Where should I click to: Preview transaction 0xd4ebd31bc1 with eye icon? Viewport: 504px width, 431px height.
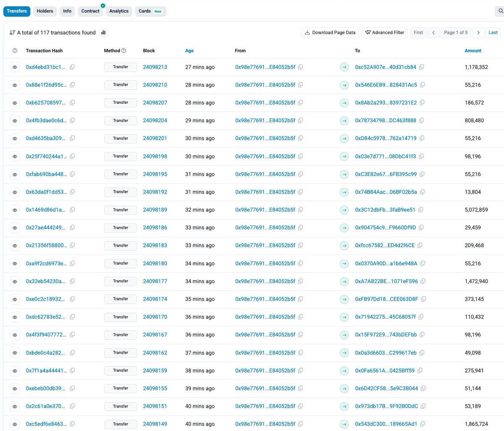pos(15,67)
